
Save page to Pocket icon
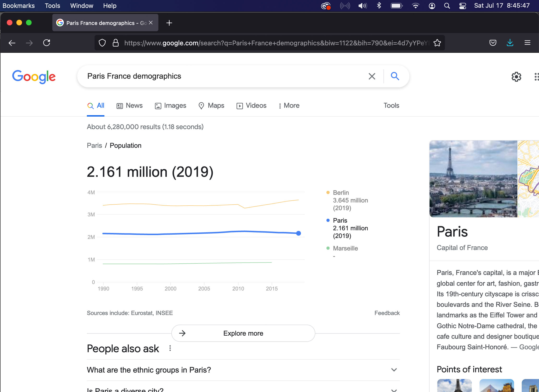click(493, 43)
